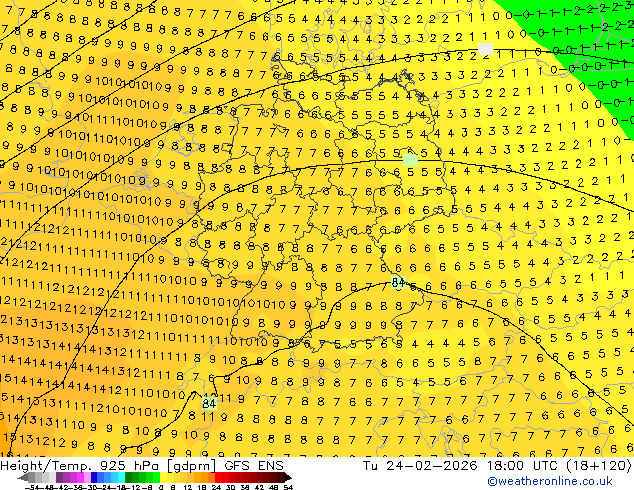Pick the dark green legend swatch
The height and width of the screenshot is (490, 634).
(128, 477)
